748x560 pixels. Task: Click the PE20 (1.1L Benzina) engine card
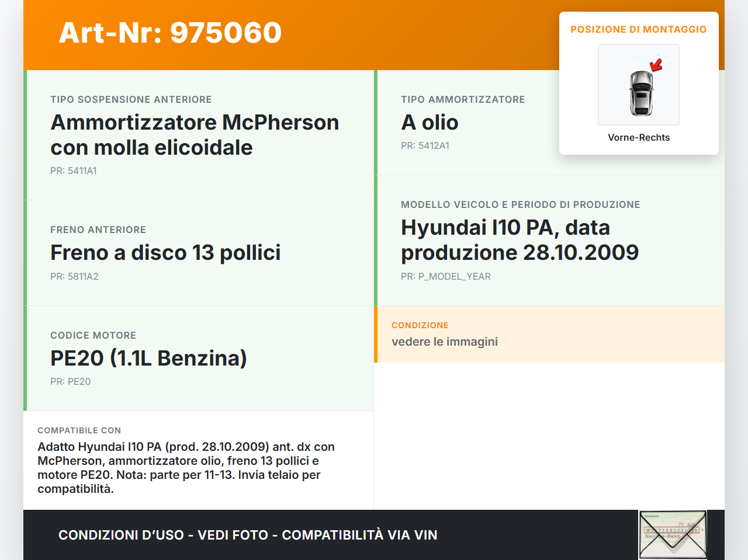tap(149, 358)
